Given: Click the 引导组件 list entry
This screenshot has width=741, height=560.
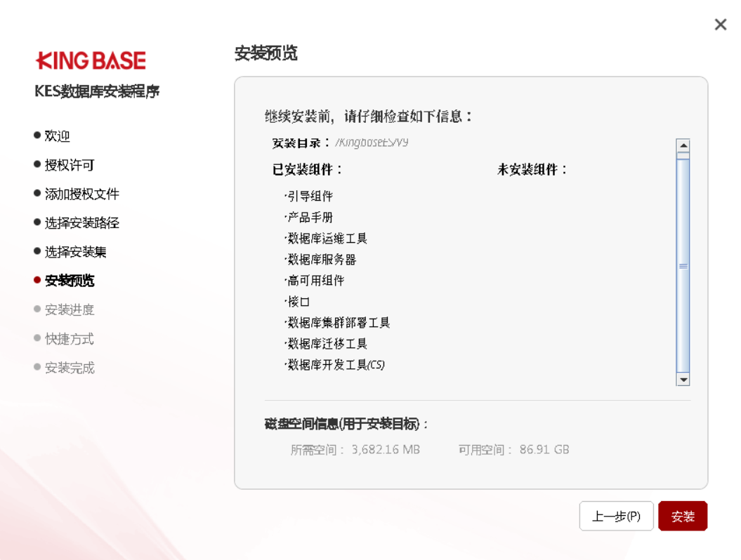Looking at the screenshot, I should pos(310,196).
